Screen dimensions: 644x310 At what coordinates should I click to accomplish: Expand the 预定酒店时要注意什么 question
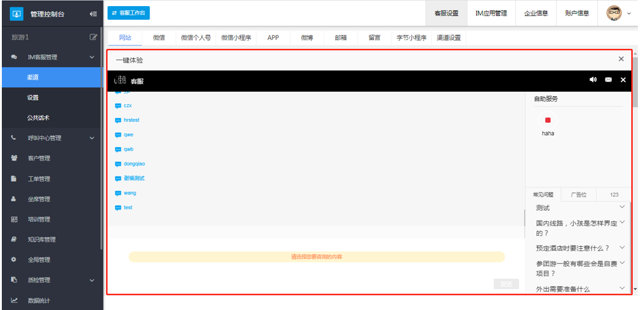[x=622, y=248]
